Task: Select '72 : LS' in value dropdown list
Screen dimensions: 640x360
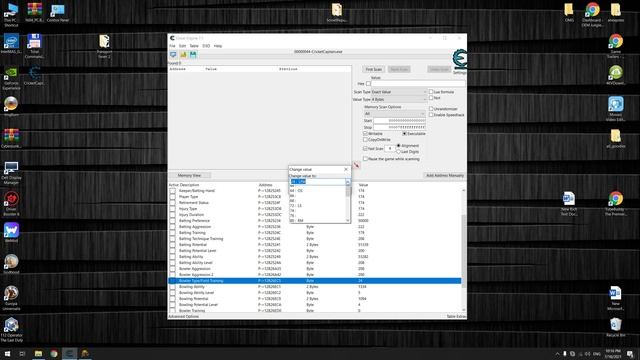Action: (x=318, y=206)
